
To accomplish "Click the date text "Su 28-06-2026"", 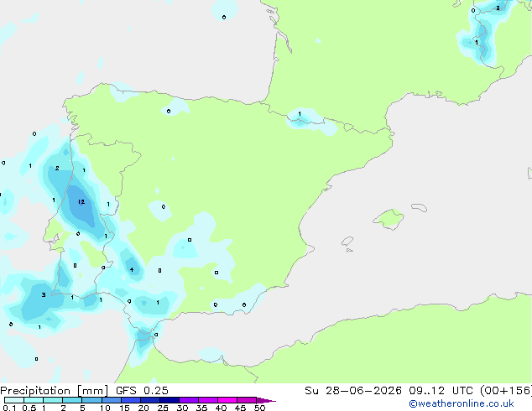I will click(x=353, y=390).
